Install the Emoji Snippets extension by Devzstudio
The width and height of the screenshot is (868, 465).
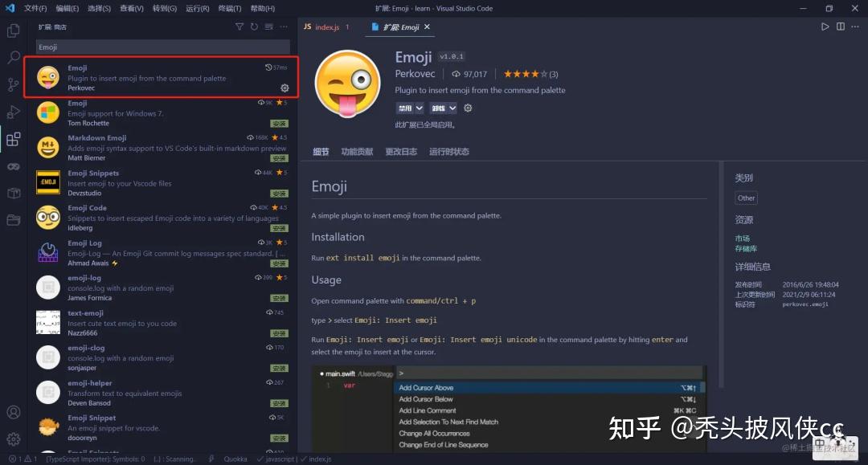click(279, 194)
